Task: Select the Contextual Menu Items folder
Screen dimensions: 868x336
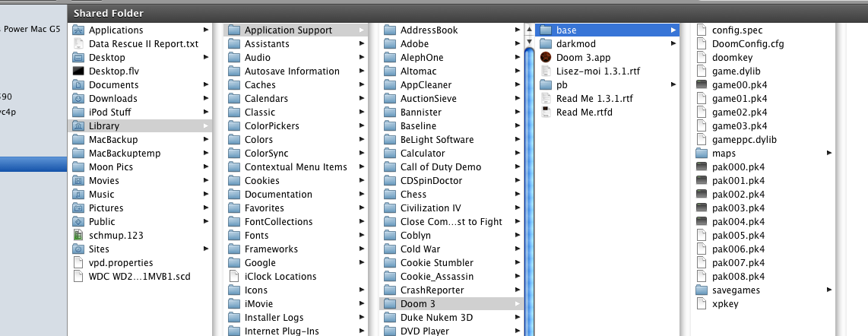Action: tap(296, 167)
